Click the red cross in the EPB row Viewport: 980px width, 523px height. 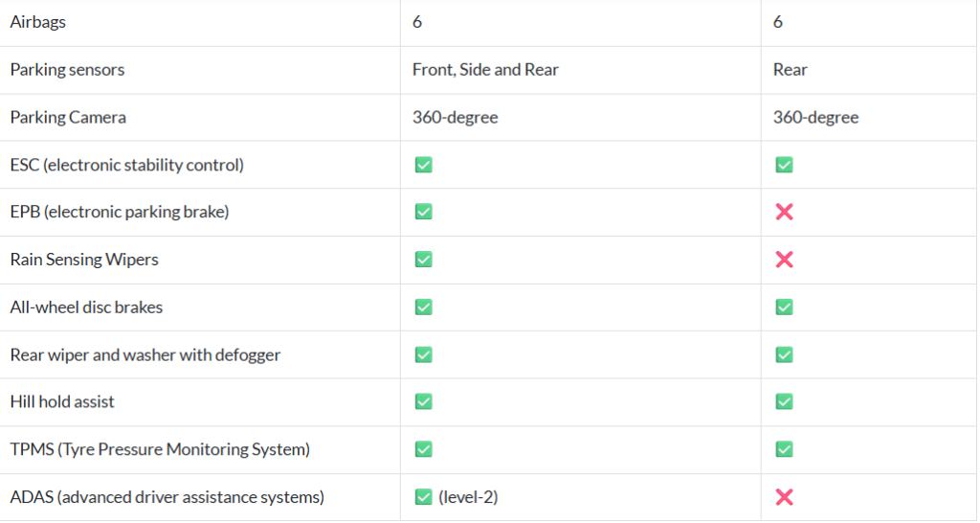[x=784, y=212]
